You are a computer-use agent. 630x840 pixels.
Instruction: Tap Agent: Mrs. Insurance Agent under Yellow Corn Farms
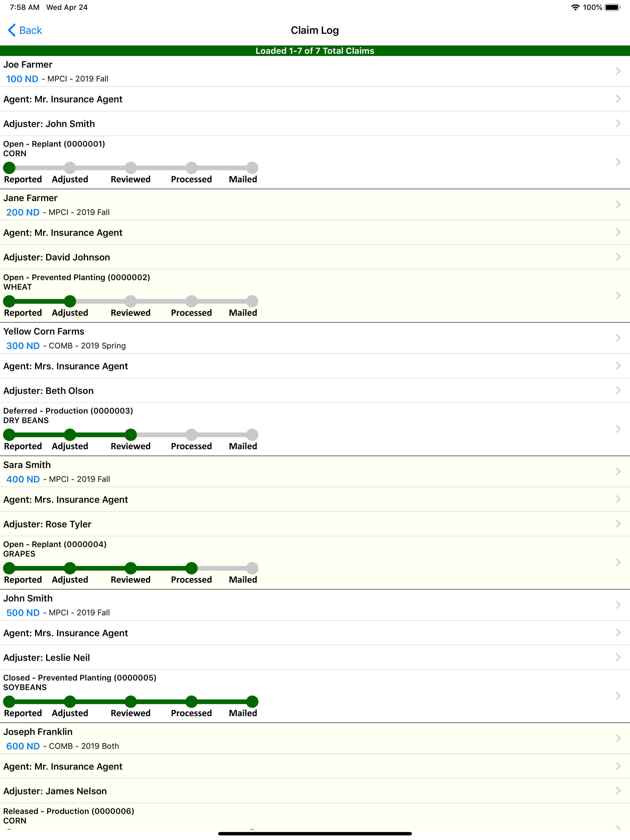click(x=315, y=366)
